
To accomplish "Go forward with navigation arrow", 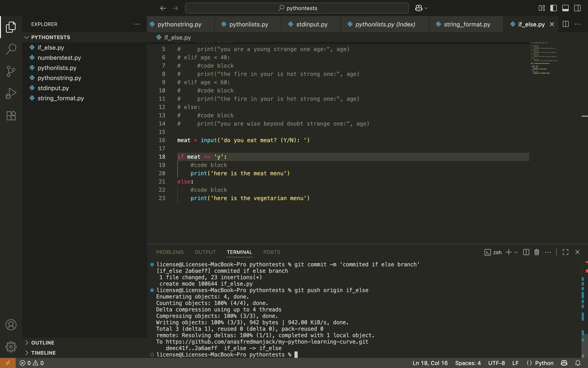I will pos(175,8).
